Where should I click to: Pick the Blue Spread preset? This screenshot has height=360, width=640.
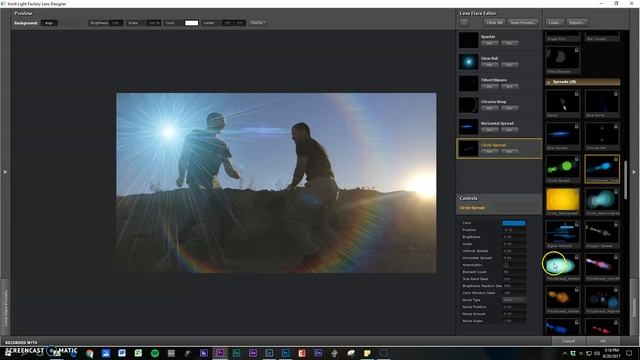562,135
